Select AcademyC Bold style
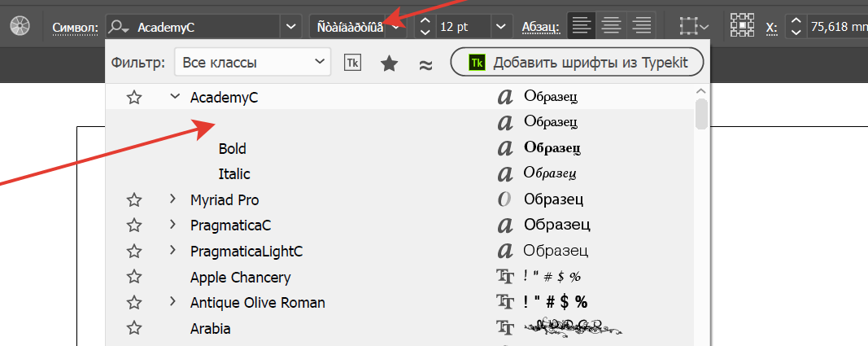Screen dimensions: 868x346 click(x=233, y=148)
